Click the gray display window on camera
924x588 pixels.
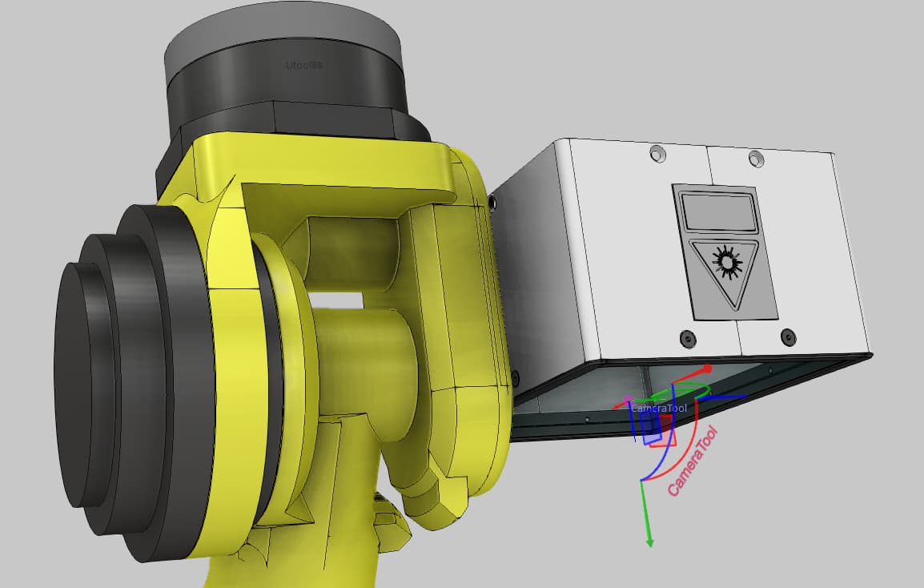pos(718,212)
